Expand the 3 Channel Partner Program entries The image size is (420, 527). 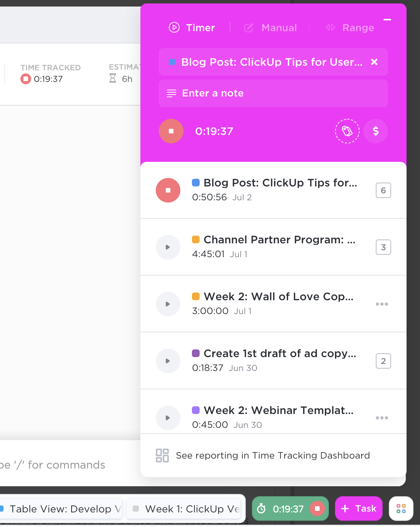pos(383,247)
